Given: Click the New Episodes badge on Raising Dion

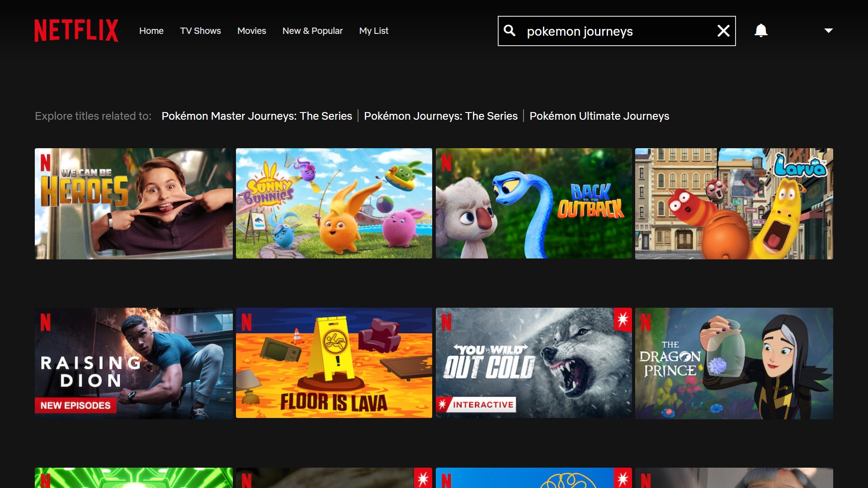Looking at the screenshot, I should [x=75, y=405].
